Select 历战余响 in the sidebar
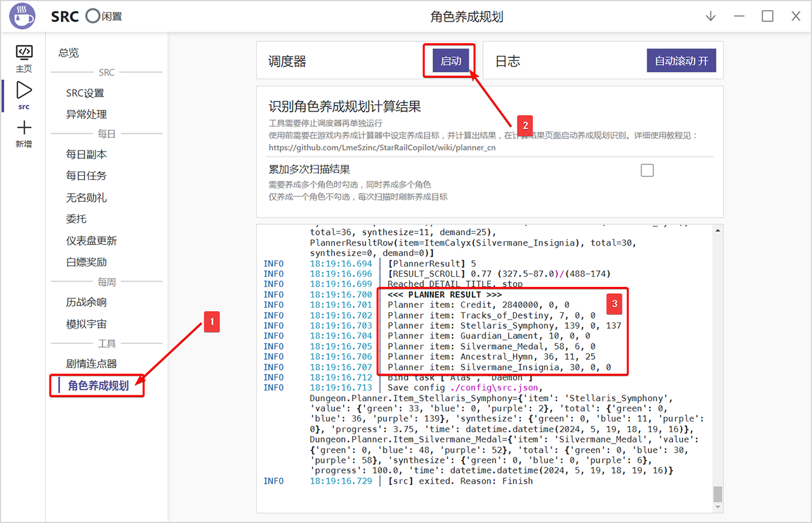 point(86,303)
